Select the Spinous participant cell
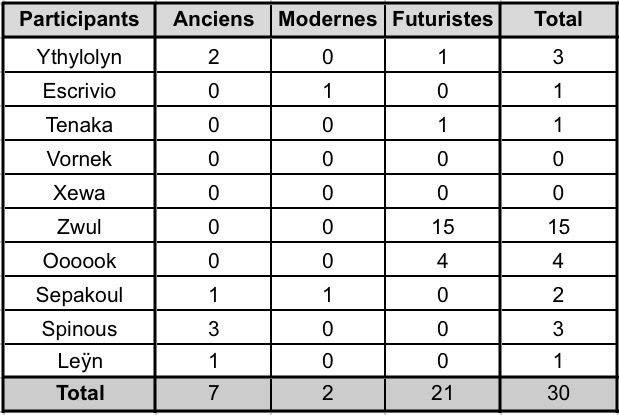Screen dimensions: 619x415 (80, 329)
